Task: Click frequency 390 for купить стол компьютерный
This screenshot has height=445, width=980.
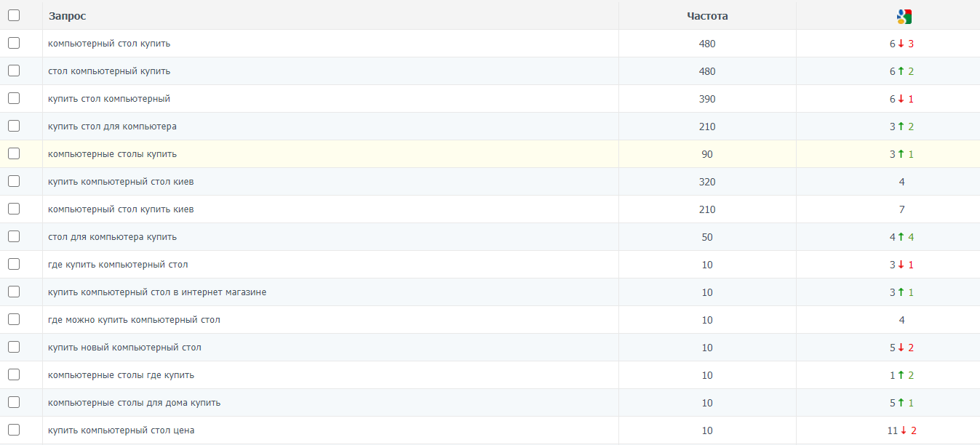Action: click(707, 99)
